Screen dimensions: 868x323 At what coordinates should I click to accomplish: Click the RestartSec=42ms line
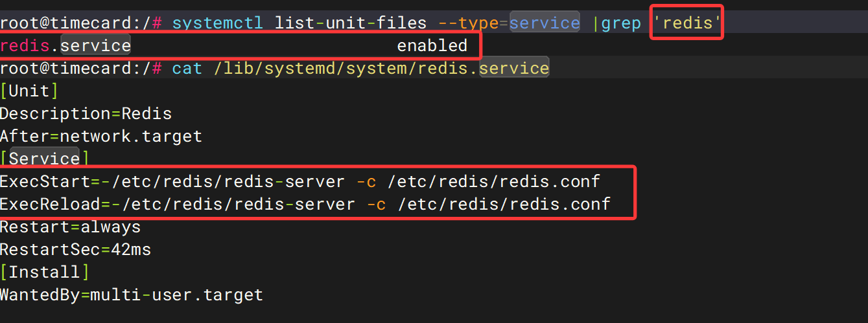pos(75,250)
